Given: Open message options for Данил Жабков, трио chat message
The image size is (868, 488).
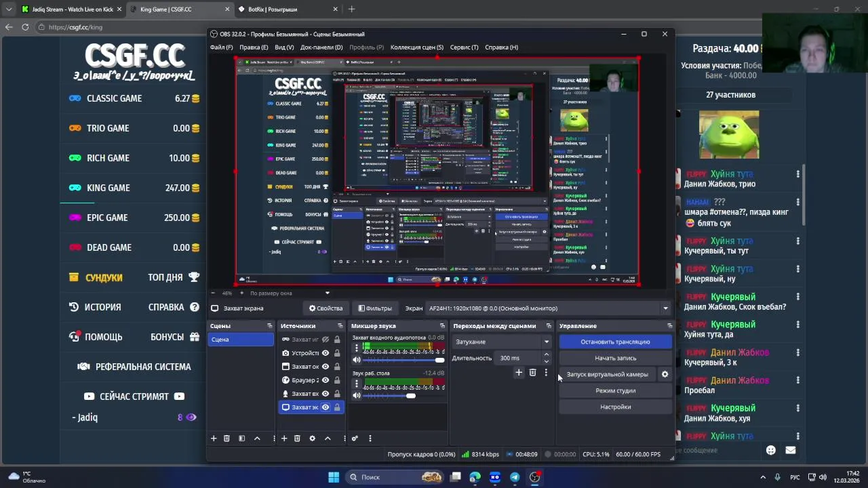Looking at the screenshot, I should [797, 174].
